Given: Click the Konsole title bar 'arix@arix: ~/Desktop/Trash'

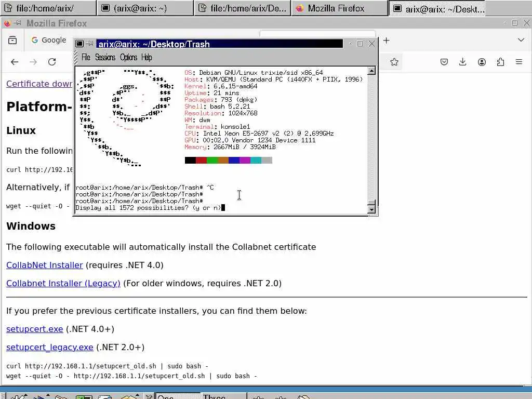Looking at the screenshot, I should click(x=219, y=44).
